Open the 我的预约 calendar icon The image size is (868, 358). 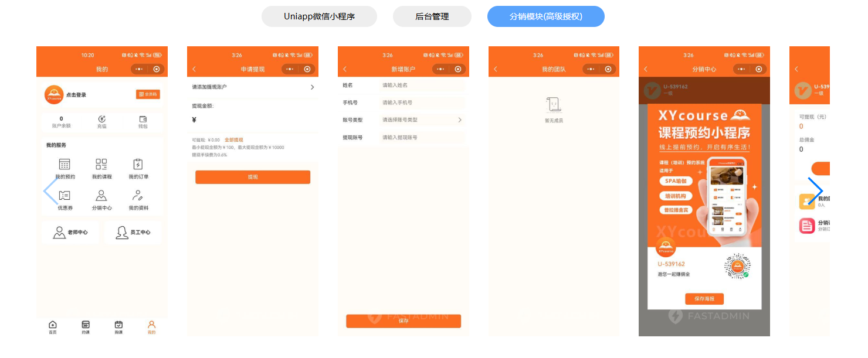point(65,164)
